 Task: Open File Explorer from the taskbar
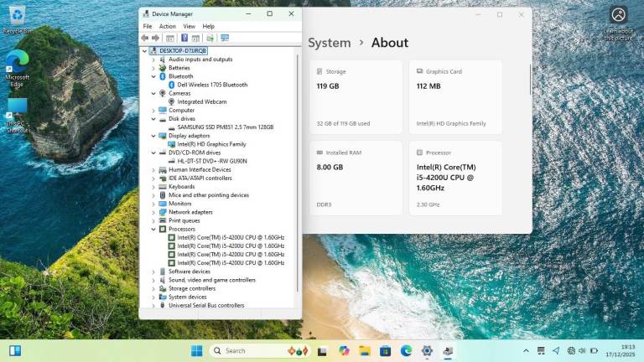[x=365, y=350]
